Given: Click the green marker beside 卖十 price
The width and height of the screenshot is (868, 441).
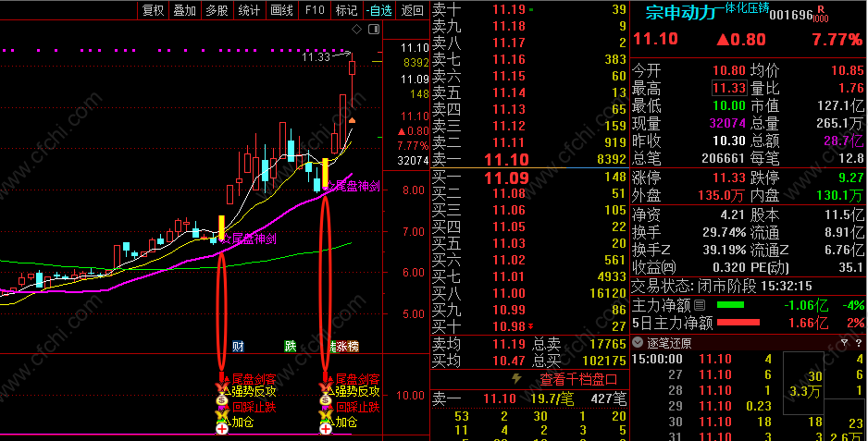Looking at the screenshot, I should point(531,9).
